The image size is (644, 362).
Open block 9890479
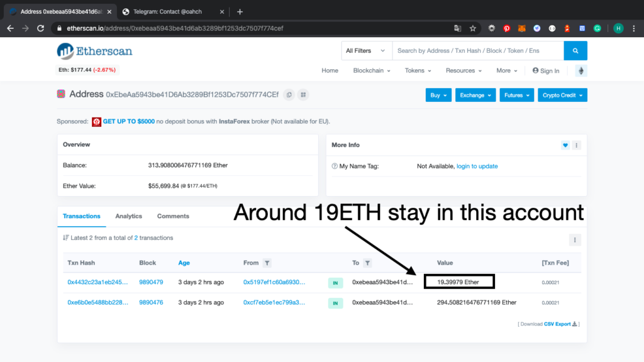pyautogui.click(x=151, y=282)
